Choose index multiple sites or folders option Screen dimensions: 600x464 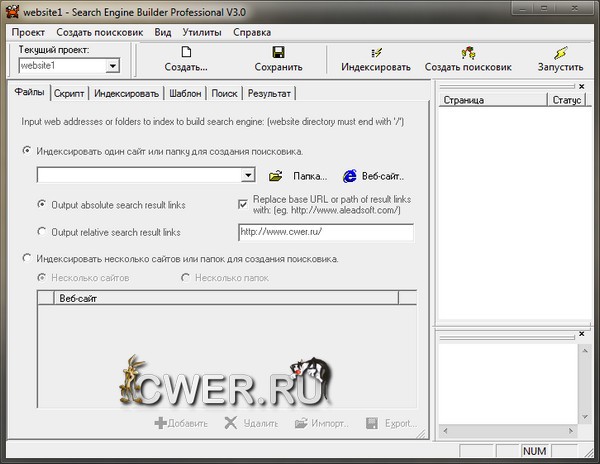point(27,259)
